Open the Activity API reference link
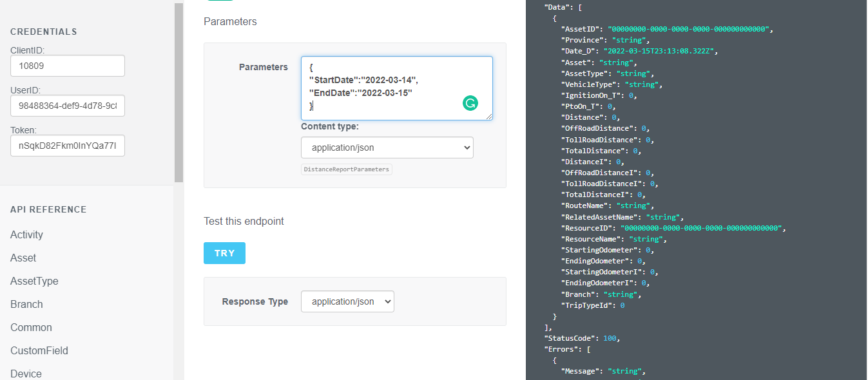The width and height of the screenshot is (868, 380). (26, 234)
